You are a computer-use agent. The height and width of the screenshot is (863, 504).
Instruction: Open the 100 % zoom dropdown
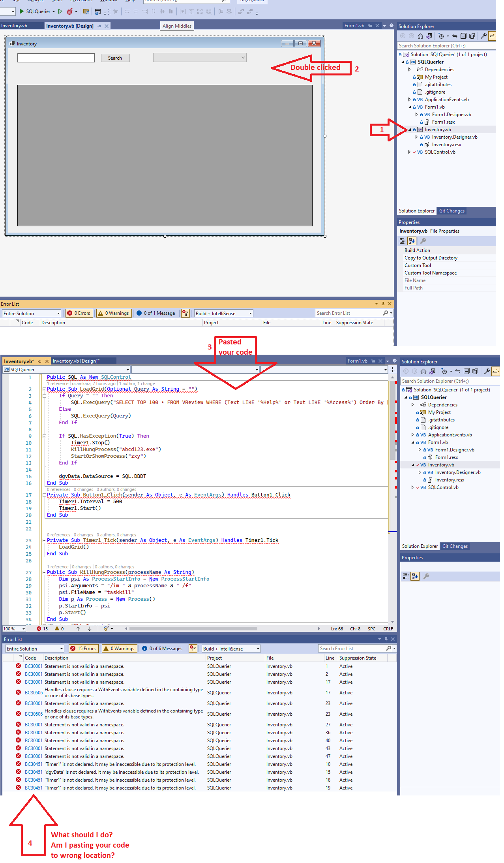click(14, 629)
